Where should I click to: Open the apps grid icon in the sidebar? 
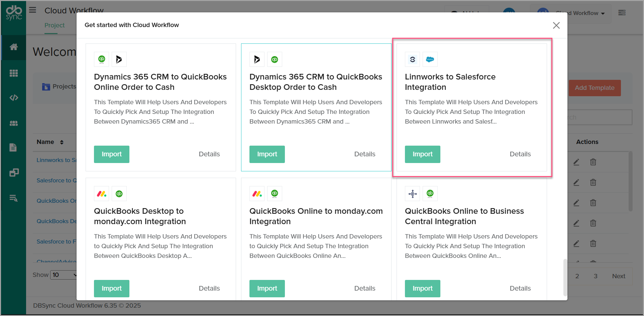[14, 73]
